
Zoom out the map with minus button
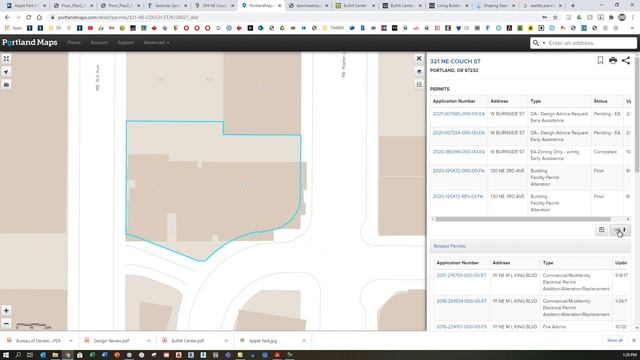6,323
